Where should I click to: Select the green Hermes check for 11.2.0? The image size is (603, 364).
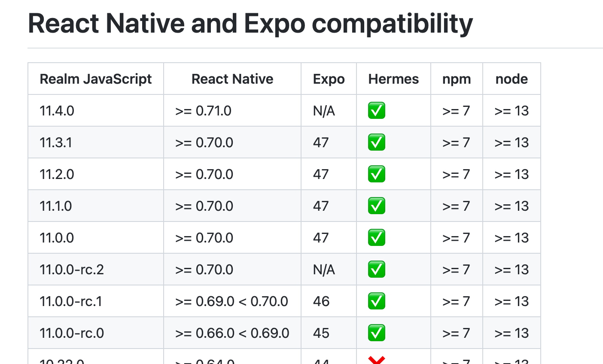pyautogui.click(x=377, y=174)
